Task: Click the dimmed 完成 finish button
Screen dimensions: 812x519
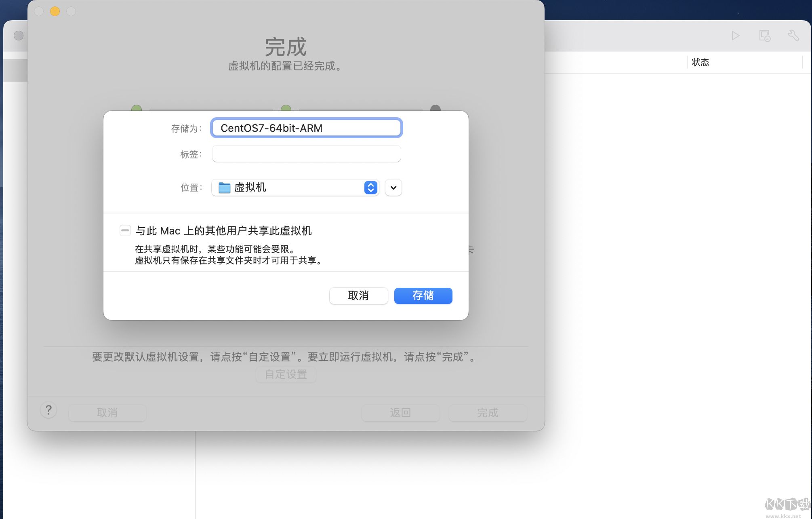Action: pyautogui.click(x=488, y=413)
